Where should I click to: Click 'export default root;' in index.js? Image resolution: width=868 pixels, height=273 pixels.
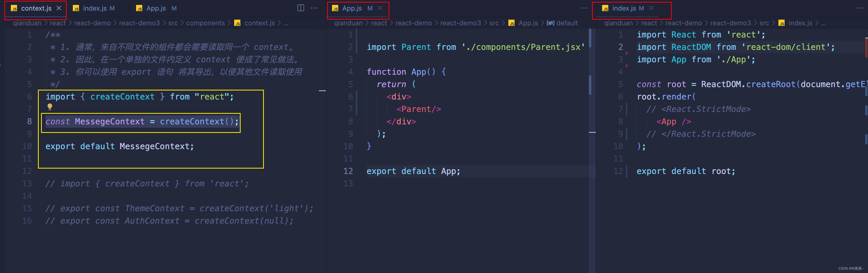[686, 171]
